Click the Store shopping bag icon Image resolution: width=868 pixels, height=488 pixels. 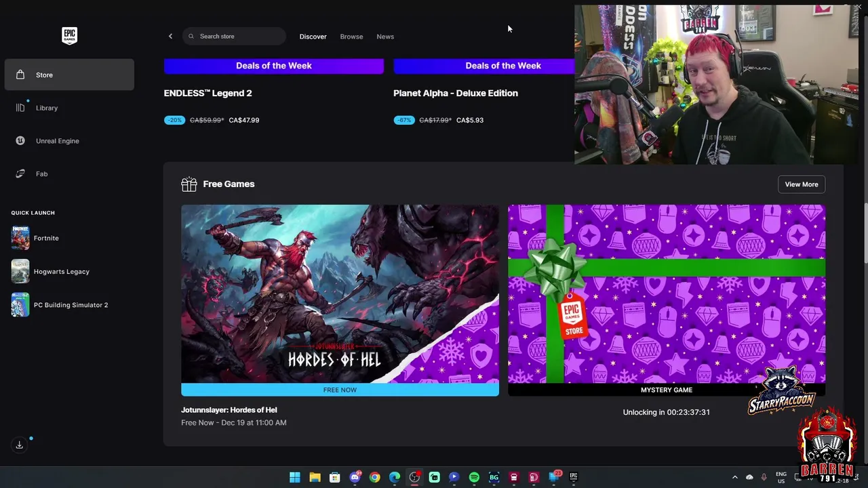click(x=20, y=75)
